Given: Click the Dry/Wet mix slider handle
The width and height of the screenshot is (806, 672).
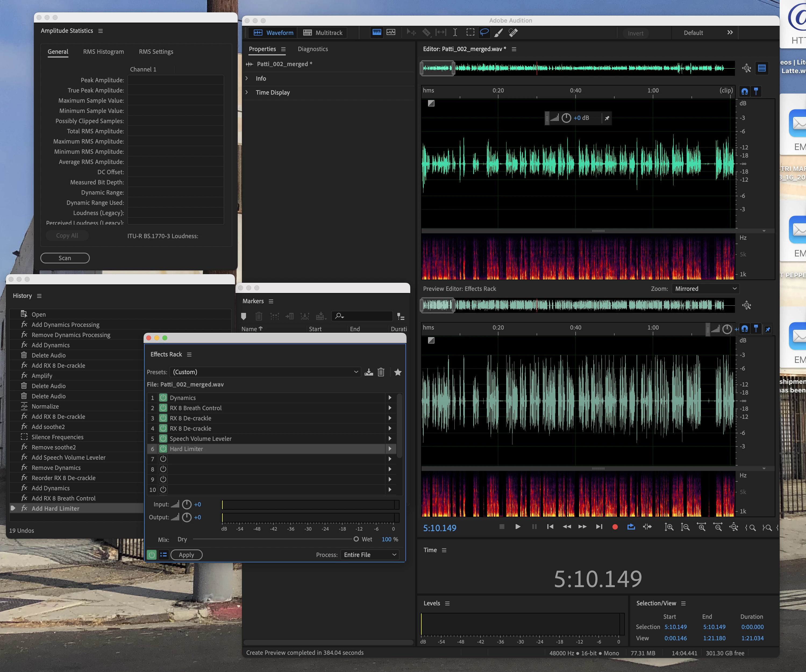Looking at the screenshot, I should coord(356,539).
